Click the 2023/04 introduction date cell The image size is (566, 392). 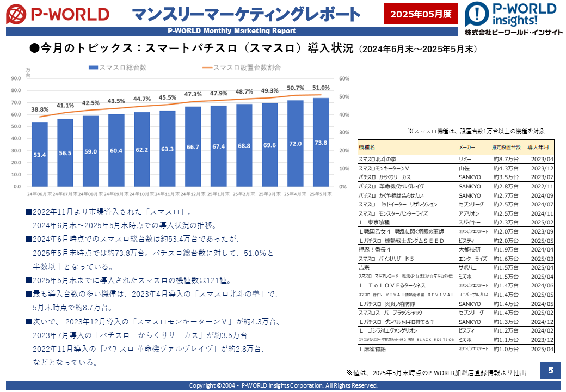pyautogui.click(x=538, y=159)
